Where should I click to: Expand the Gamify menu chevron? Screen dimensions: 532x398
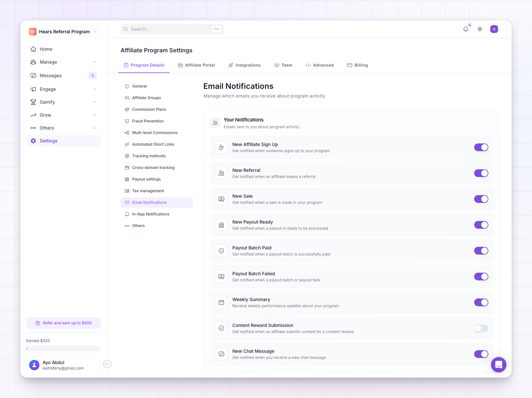tap(95, 102)
